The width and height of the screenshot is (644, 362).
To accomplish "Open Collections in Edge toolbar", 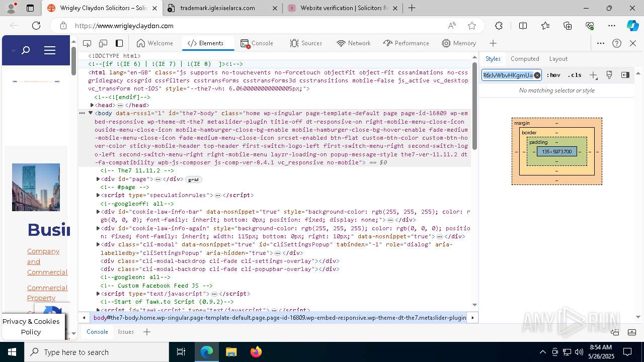I will 568,26.
